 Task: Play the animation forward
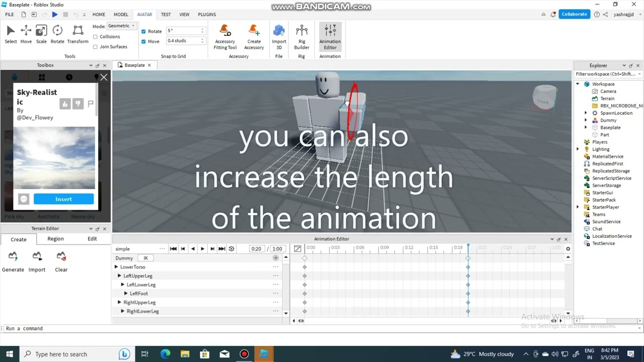[202, 249]
